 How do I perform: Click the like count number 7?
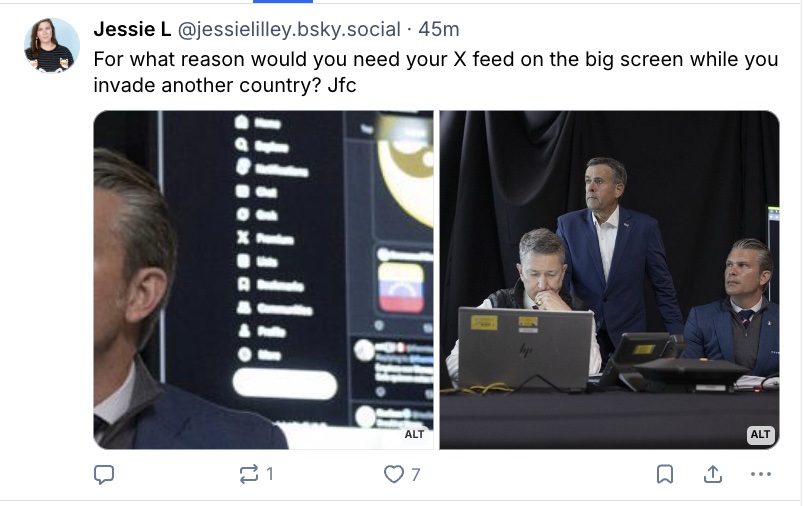(415, 475)
